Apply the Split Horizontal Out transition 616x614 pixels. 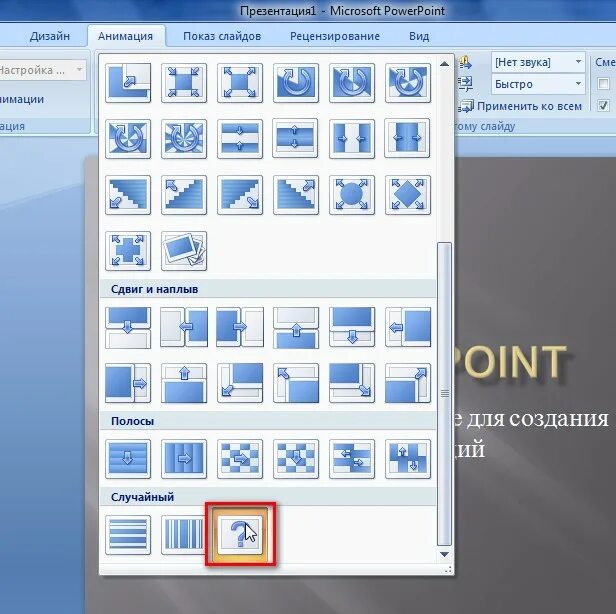pyautogui.click(x=296, y=139)
